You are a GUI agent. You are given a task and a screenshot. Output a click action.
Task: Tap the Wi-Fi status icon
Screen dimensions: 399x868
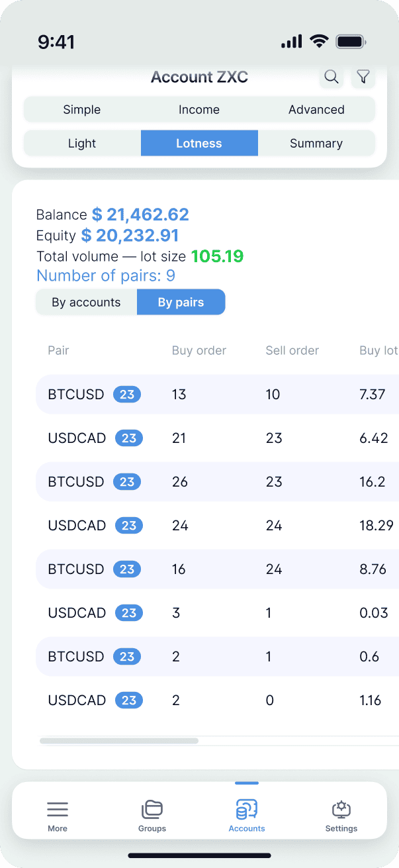click(x=319, y=42)
